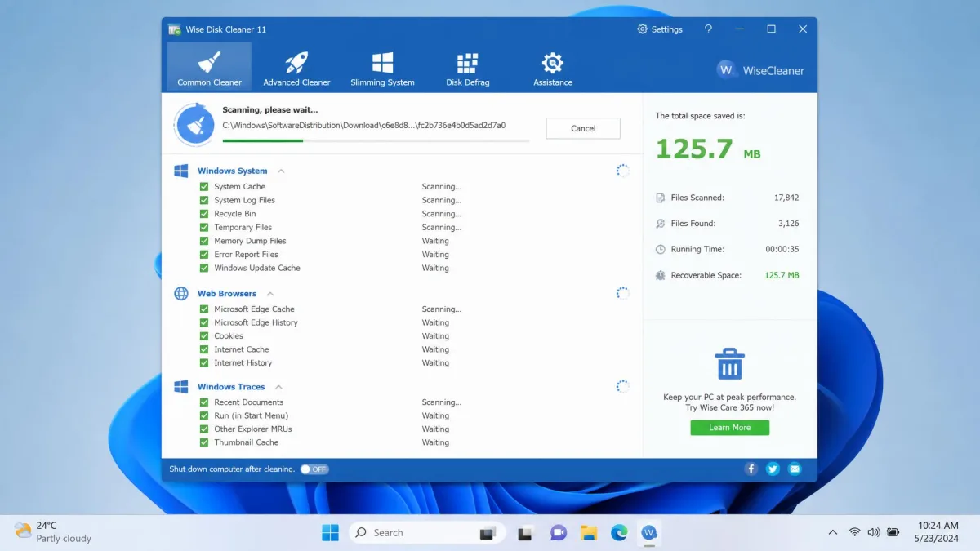
Task: Uncheck the Cookies checkbox
Action: tap(204, 336)
